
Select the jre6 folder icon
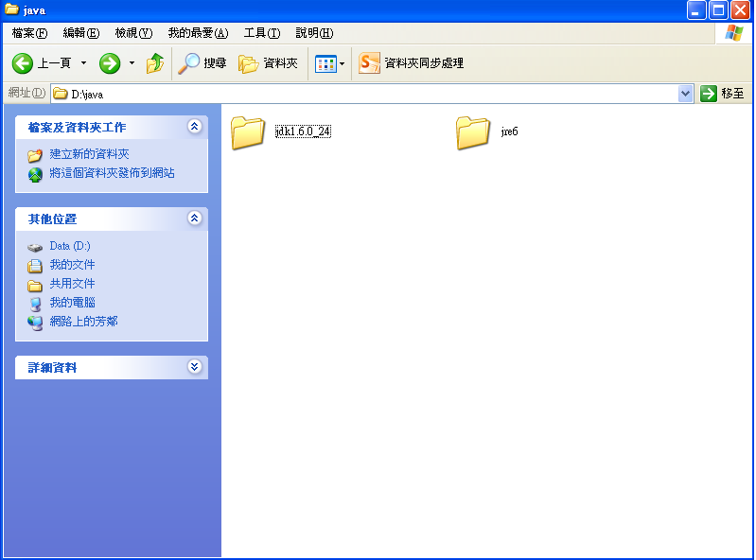click(473, 132)
